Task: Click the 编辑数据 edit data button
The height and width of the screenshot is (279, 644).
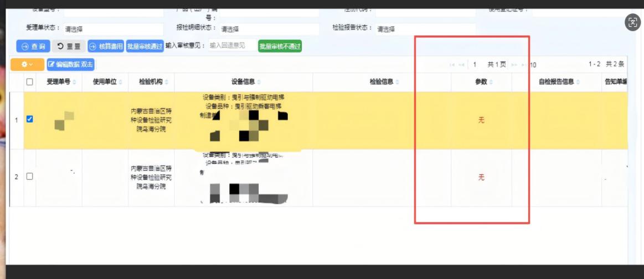Action: tap(70, 65)
